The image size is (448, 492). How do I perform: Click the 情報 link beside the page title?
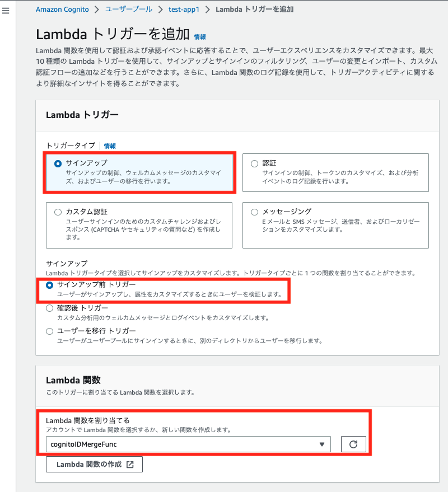pyautogui.click(x=199, y=37)
